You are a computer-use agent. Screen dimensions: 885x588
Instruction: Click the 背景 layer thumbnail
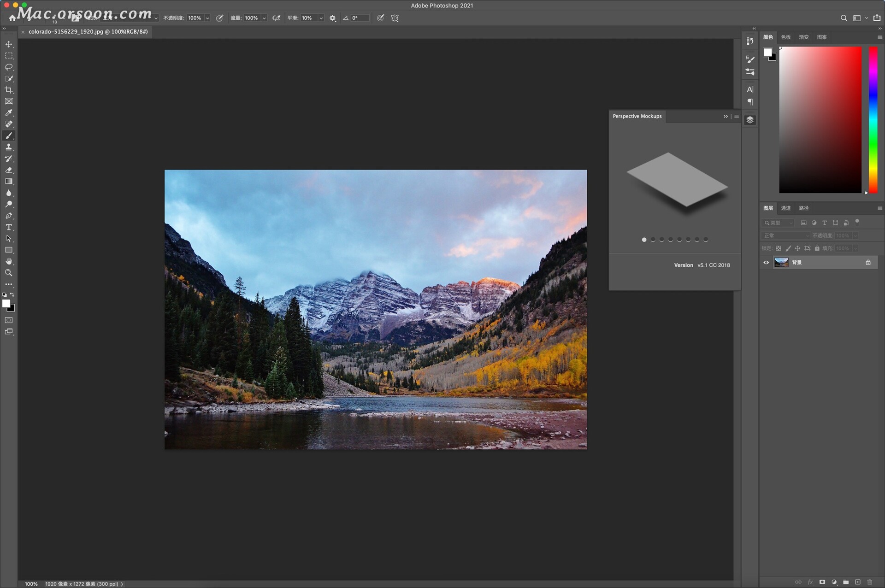click(x=782, y=262)
